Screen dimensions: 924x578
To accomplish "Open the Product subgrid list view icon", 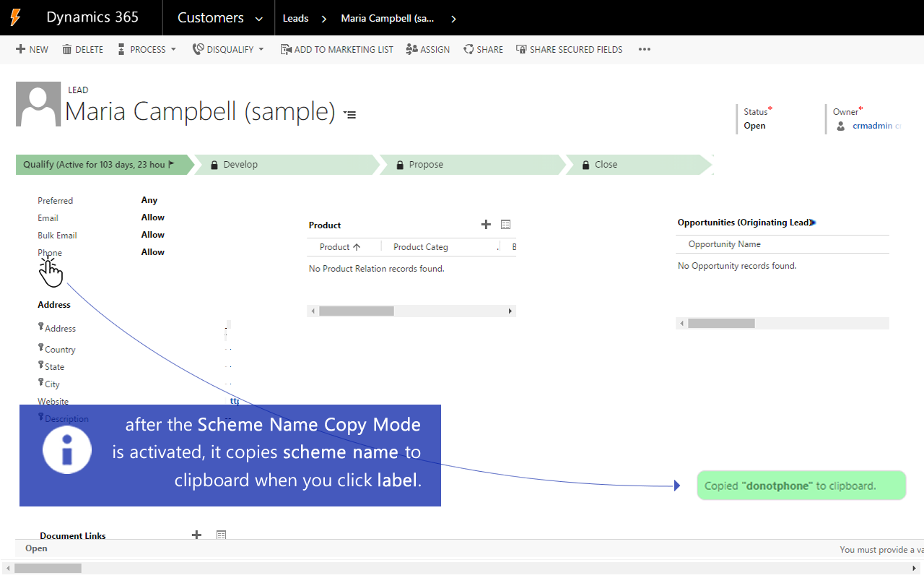I will [x=505, y=224].
